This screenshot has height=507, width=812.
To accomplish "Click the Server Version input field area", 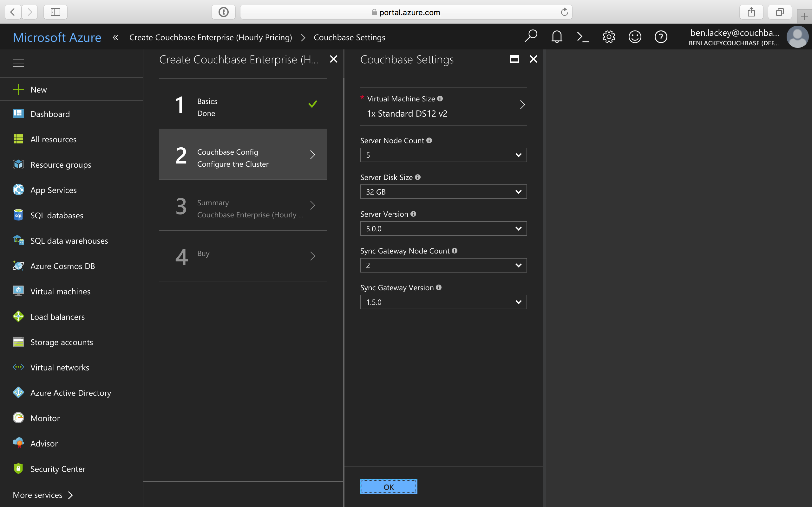I will pyautogui.click(x=443, y=228).
